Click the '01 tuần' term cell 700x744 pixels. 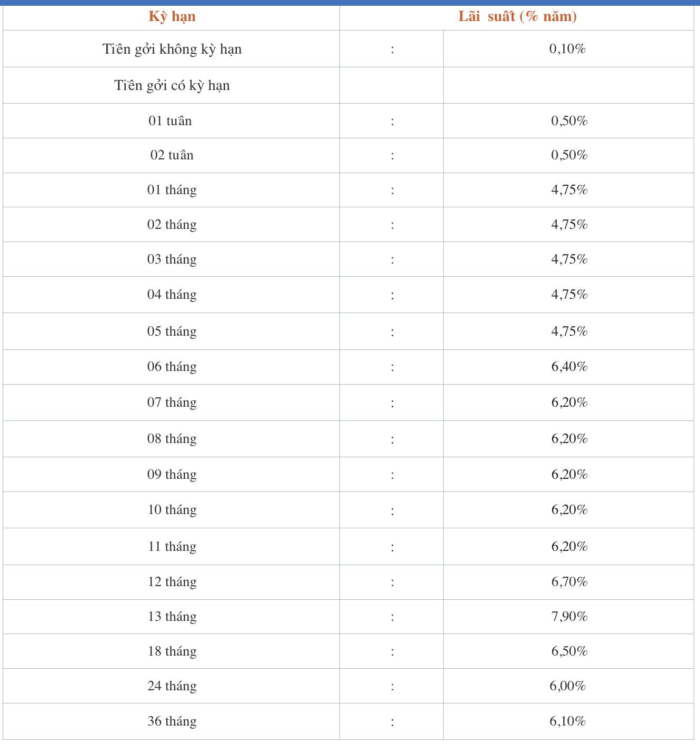pos(171,120)
